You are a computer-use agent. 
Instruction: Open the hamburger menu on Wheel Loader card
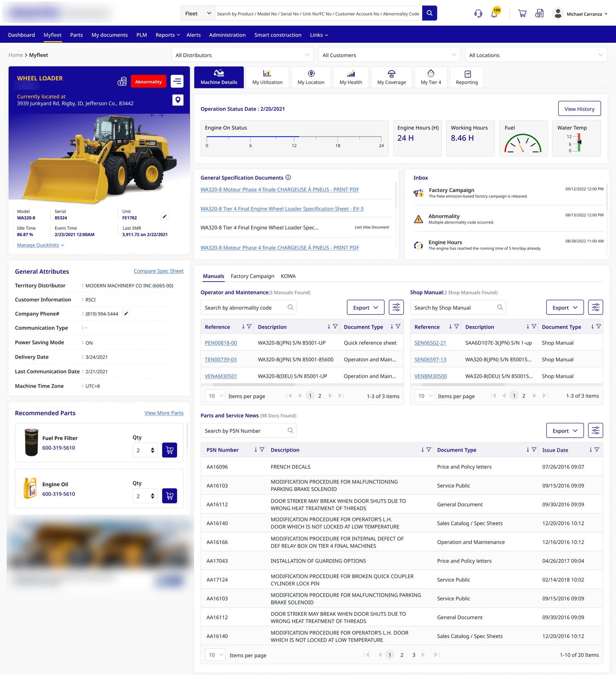pyautogui.click(x=177, y=81)
